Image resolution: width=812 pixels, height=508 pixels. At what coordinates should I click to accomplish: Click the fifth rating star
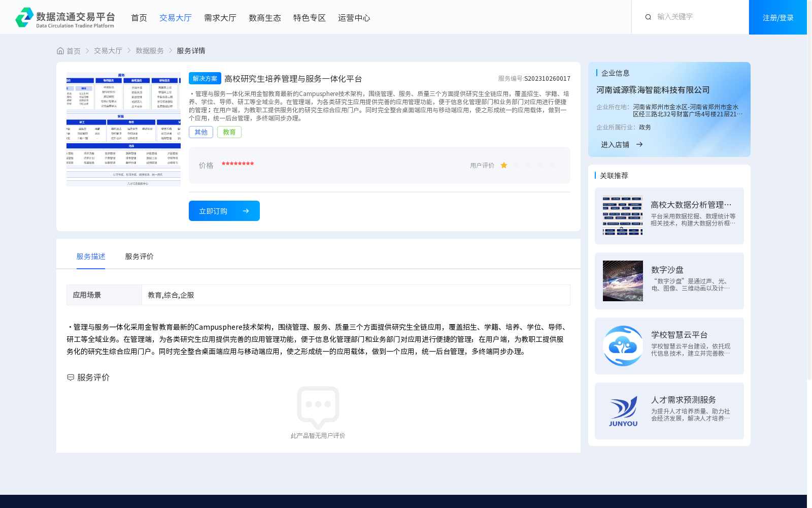click(x=553, y=165)
